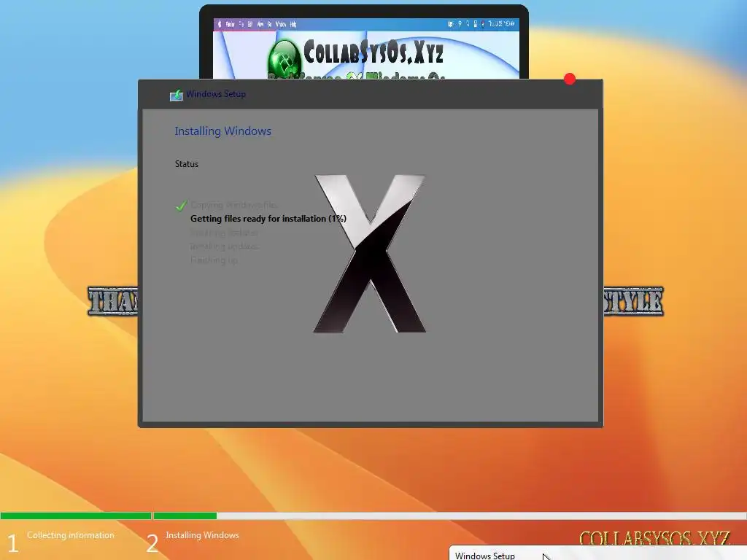This screenshot has width=747, height=560.
Task: Select "Getting files ready for installation (1%)" line
Action: 268,219
